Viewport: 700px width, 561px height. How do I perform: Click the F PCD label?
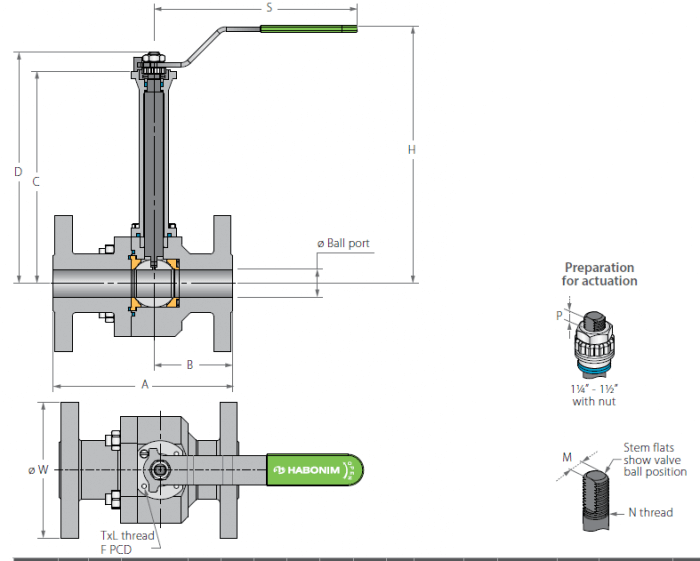pos(116,549)
